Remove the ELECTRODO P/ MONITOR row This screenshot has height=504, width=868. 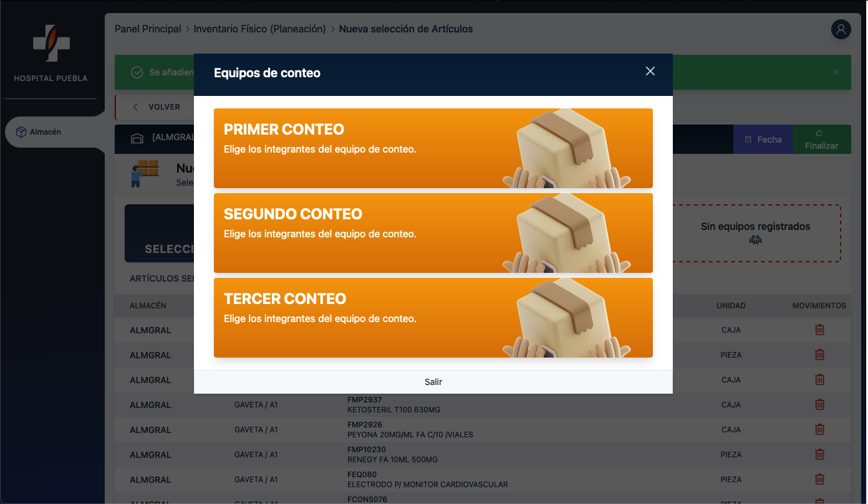coord(819,480)
